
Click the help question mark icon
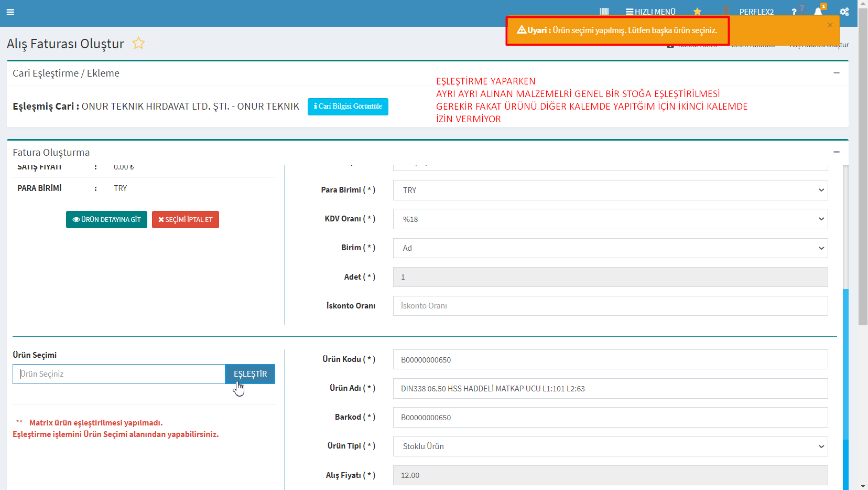click(x=794, y=12)
